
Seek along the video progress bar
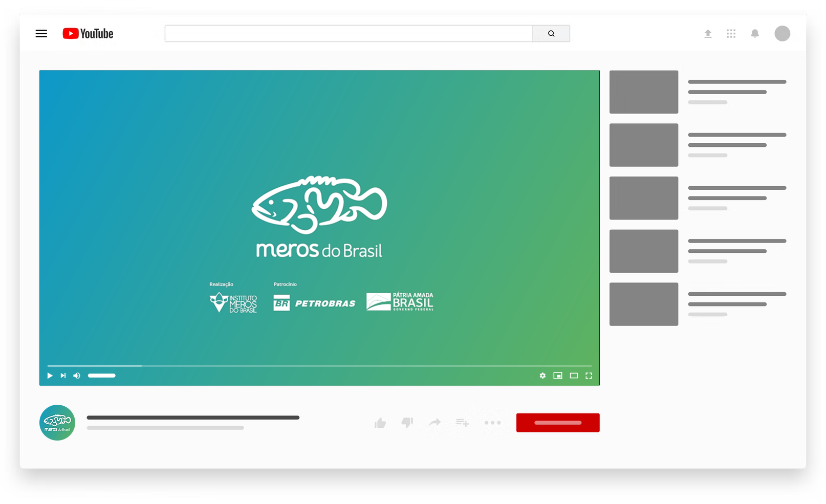tap(319, 366)
